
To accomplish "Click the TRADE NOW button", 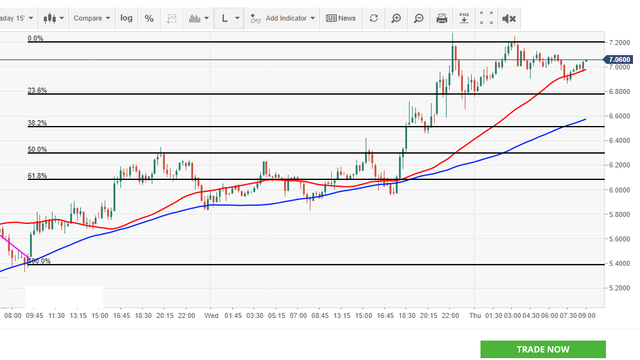I will (x=543, y=349).
